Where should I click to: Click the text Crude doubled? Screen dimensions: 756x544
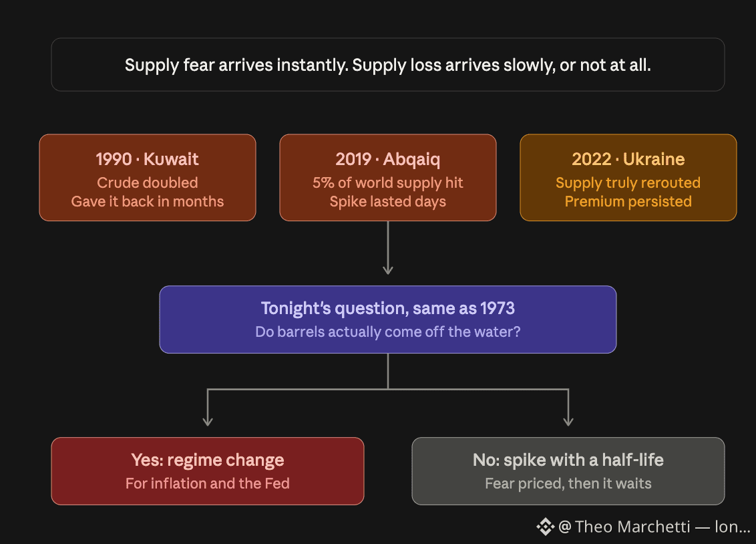click(148, 182)
